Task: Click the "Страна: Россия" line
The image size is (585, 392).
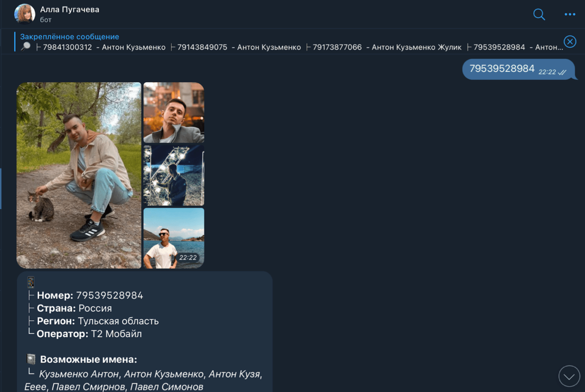Action: pos(74,308)
